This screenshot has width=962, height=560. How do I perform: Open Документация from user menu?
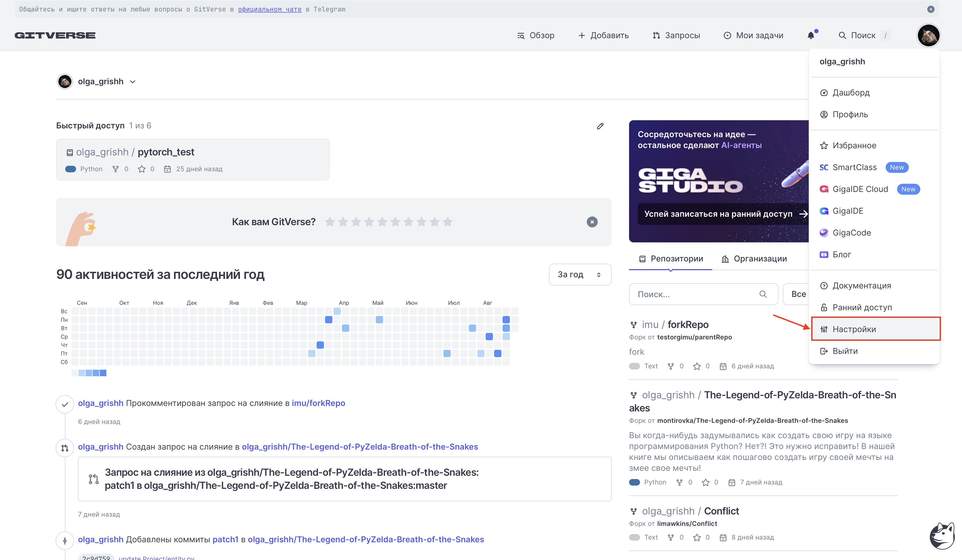point(874,285)
